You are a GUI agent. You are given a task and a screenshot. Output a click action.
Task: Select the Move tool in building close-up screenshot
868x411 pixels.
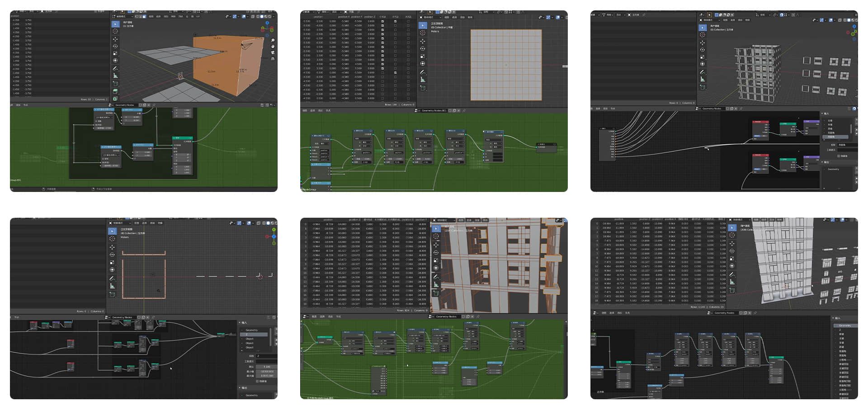(x=436, y=245)
